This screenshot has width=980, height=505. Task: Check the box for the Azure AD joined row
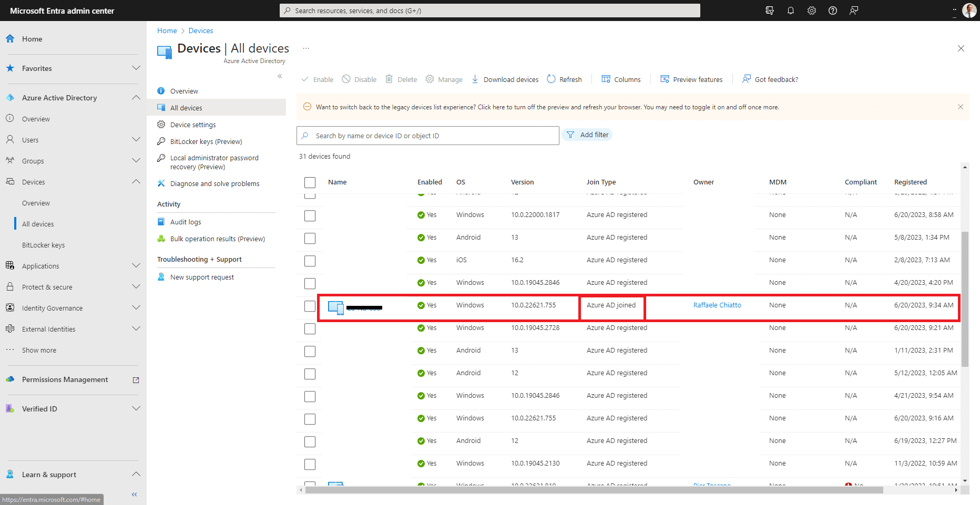[310, 306]
